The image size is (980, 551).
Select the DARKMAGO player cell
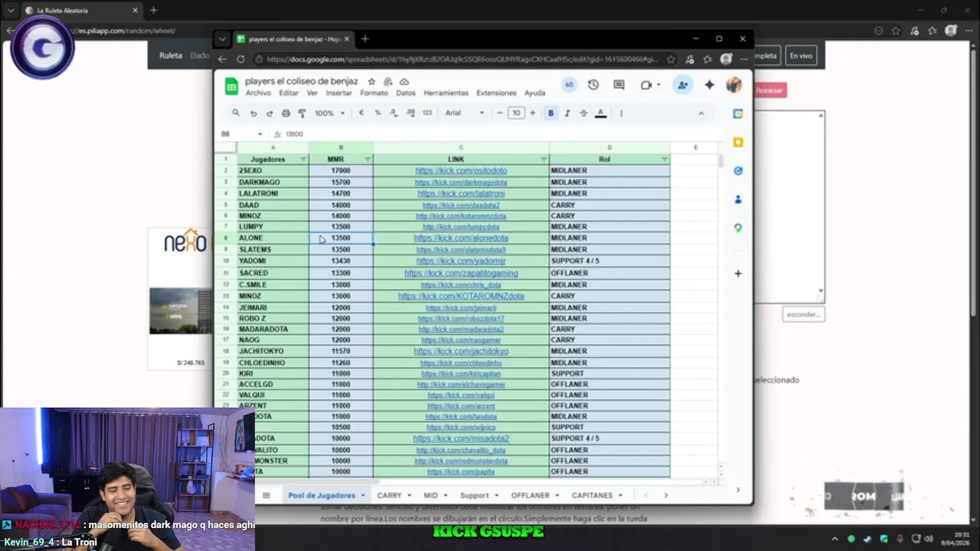click(x=273, y=182)
